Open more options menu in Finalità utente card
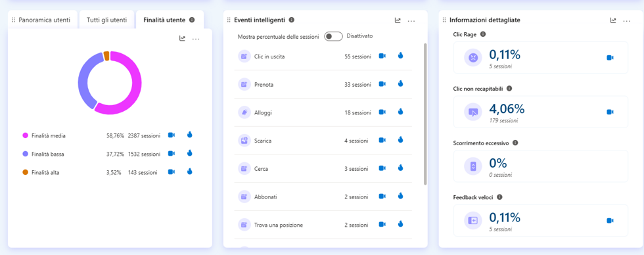 coord(196,39)
